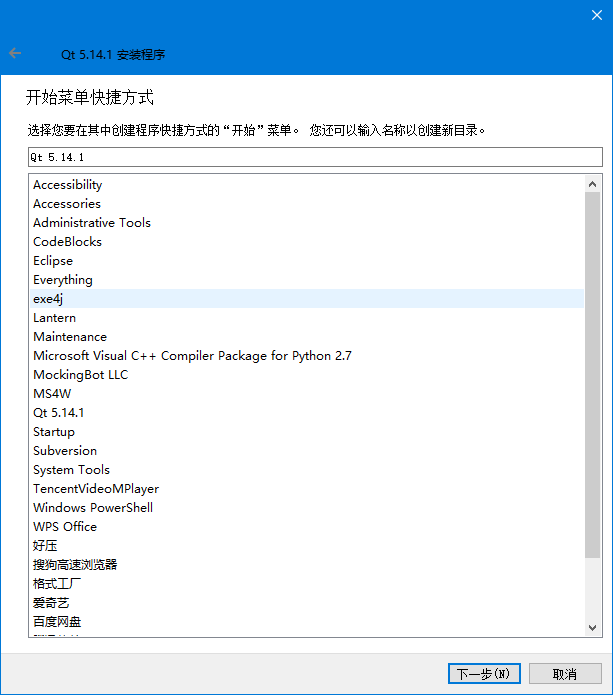This screenshot has width=613, height=695.
Task: Pick the Eclipse folder entry
Action: 307,261
